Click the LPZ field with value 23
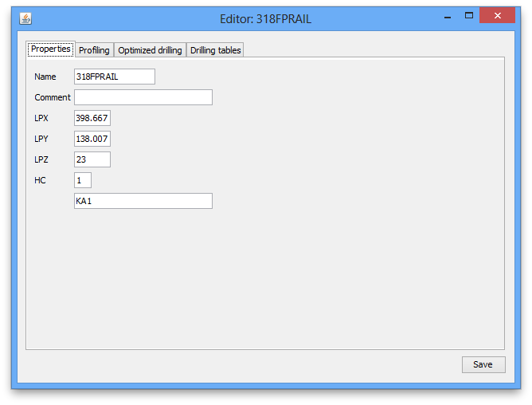 click(x=92, y=159)
